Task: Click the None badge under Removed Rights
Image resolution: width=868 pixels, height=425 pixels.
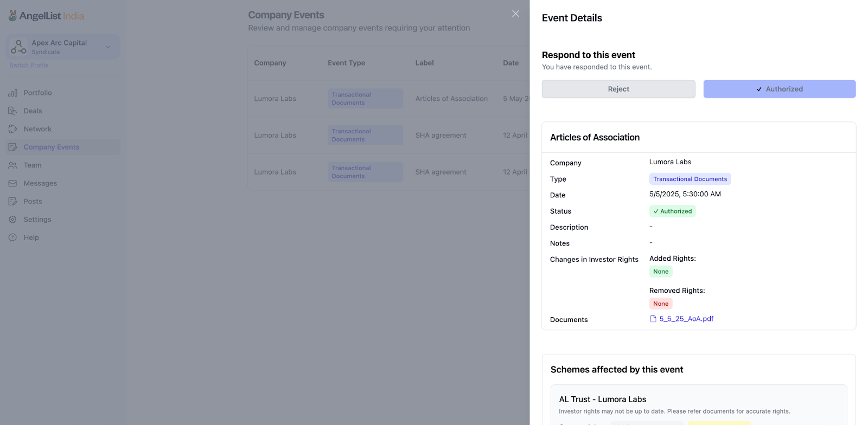Action: [x=661, y=304]
